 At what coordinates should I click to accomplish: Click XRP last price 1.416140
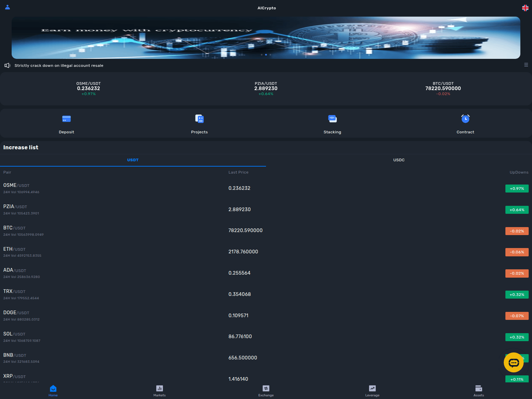tap(238, 379)
